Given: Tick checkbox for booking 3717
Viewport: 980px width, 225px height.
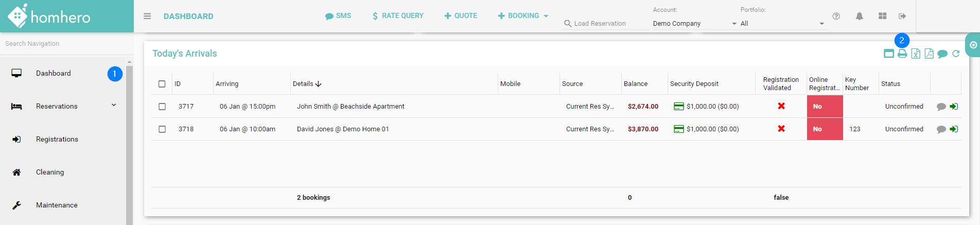Looking at the screenshot, I should [162, 107].
